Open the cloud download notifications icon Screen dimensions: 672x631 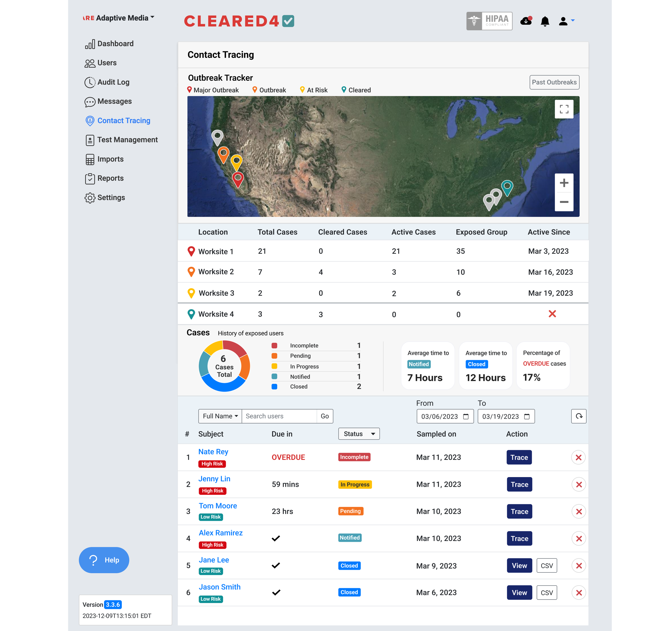[x=526, y=21]
